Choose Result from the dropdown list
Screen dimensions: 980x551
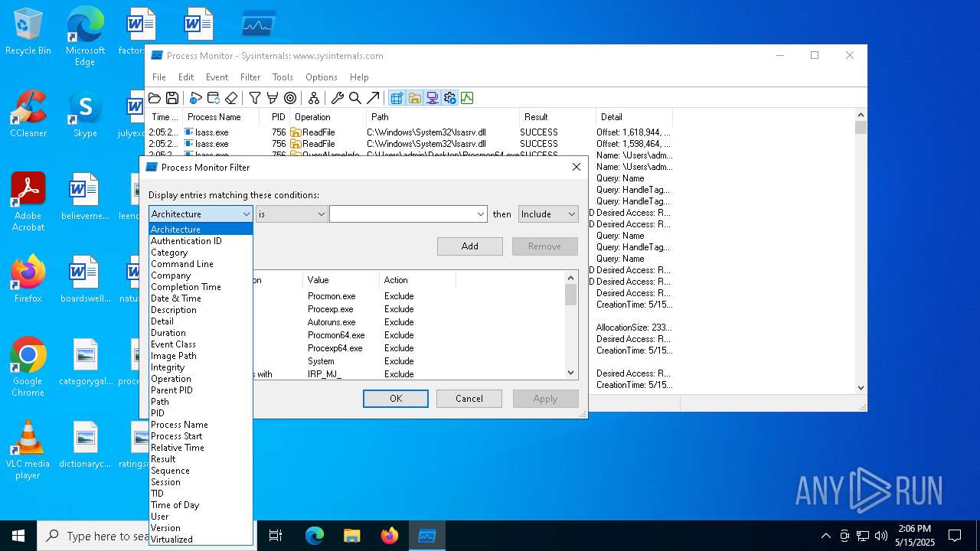click(x=201, y=459)
